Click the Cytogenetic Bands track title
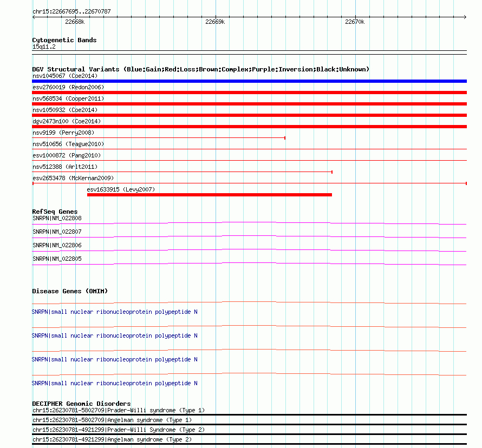Screen dimensions: 482x448 click(64, 40)
